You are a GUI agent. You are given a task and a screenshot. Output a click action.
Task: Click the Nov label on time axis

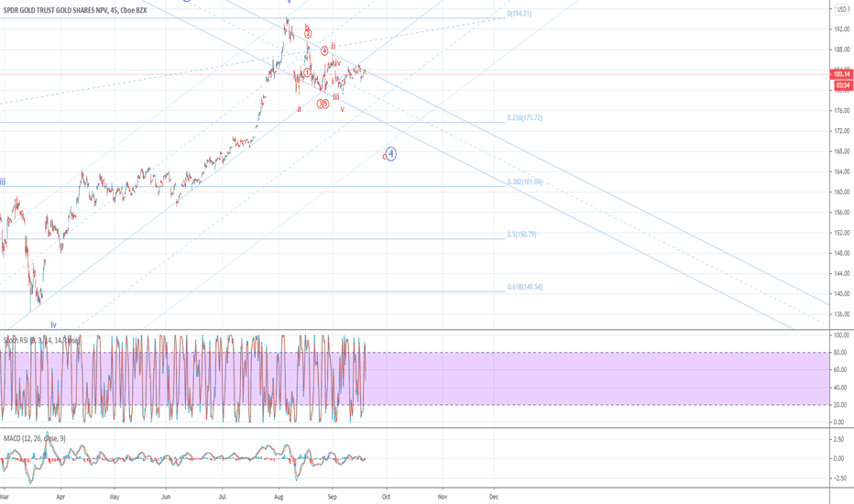pos(443,497)
